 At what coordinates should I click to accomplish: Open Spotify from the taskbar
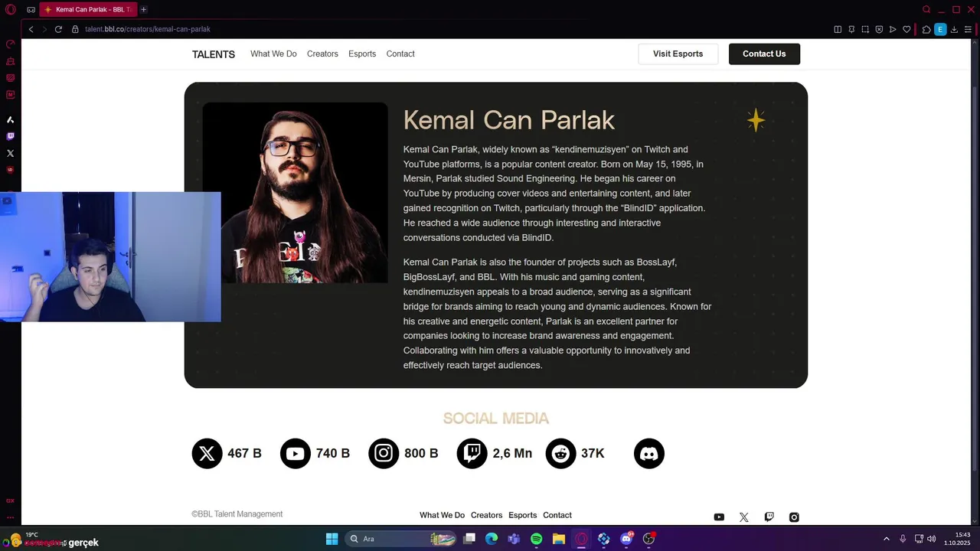tap(537, 539)
